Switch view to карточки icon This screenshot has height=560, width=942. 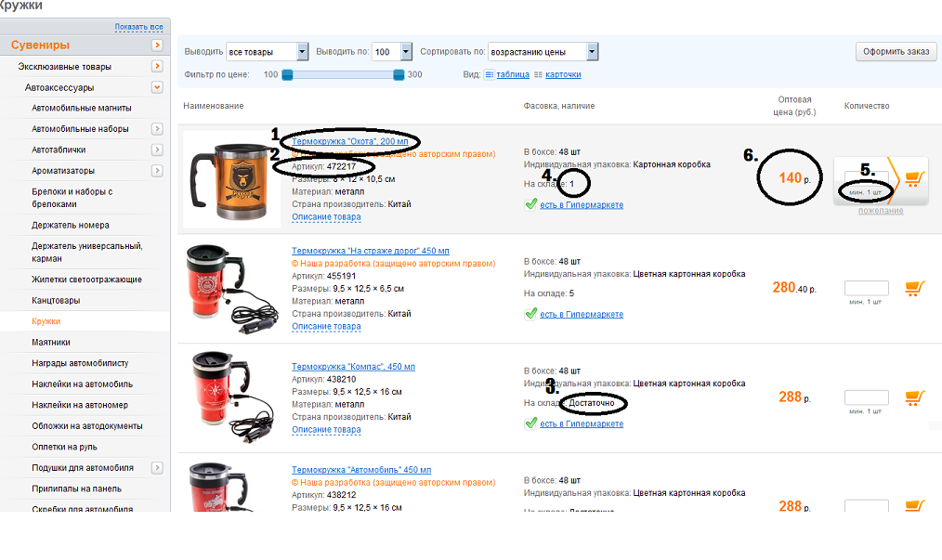click(538, 74)
